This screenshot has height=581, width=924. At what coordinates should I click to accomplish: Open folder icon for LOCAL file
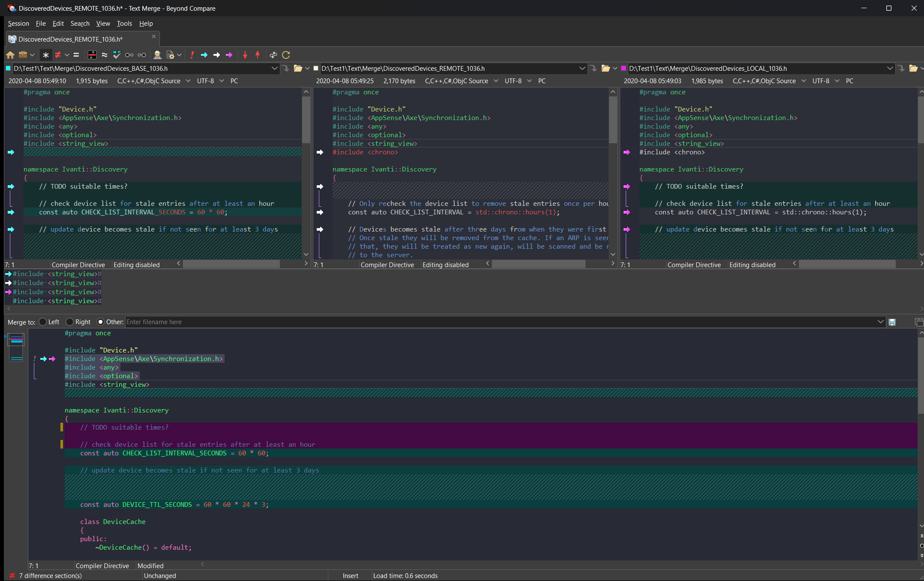coord(913,68)
